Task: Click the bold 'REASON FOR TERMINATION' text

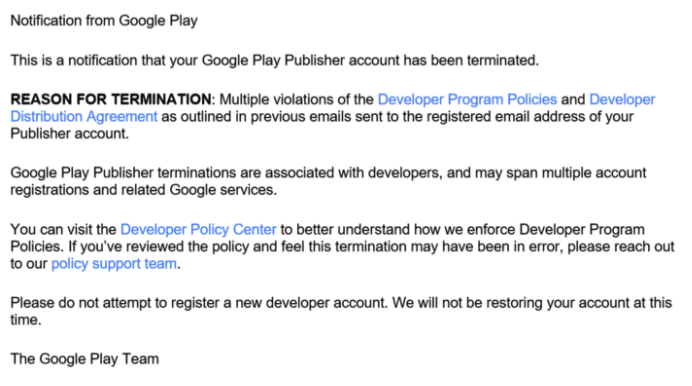Action: (x=111, y=100)
